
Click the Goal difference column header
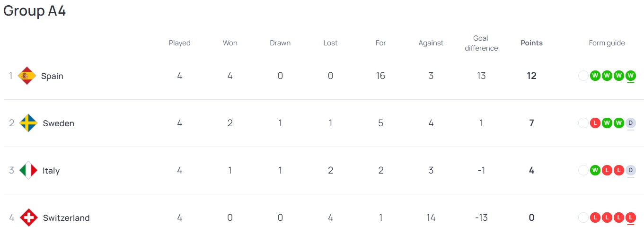click(x=481, y=43)
